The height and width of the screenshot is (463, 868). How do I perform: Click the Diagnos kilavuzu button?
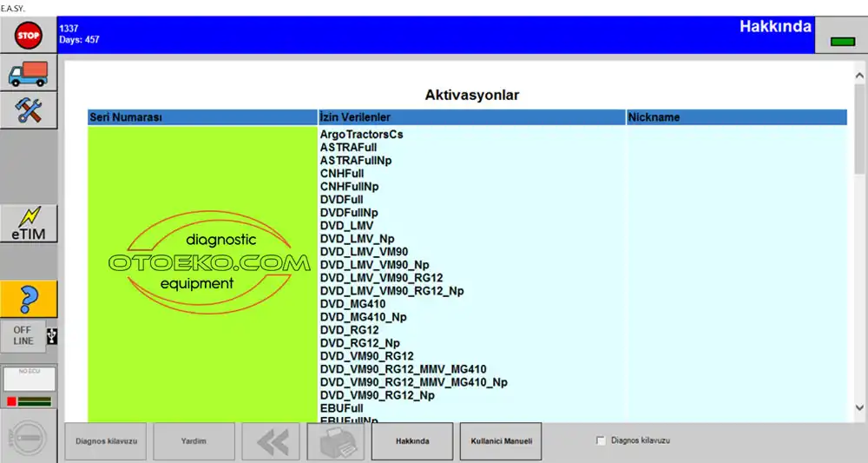(x=106, y=441)
